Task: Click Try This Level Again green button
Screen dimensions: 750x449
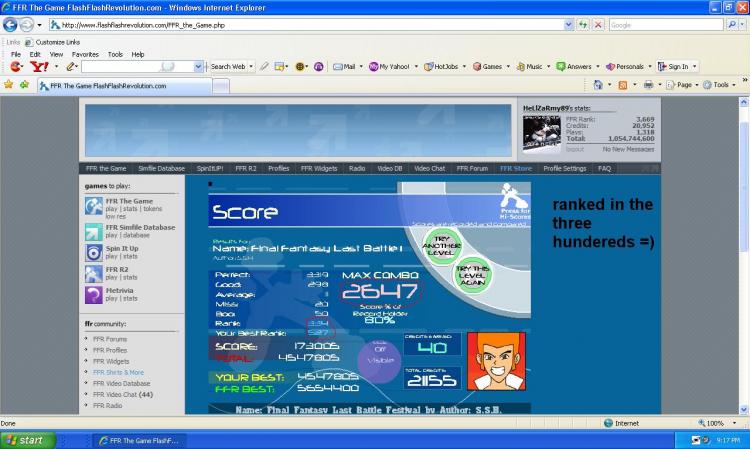Action: click(x=472, y=275)
